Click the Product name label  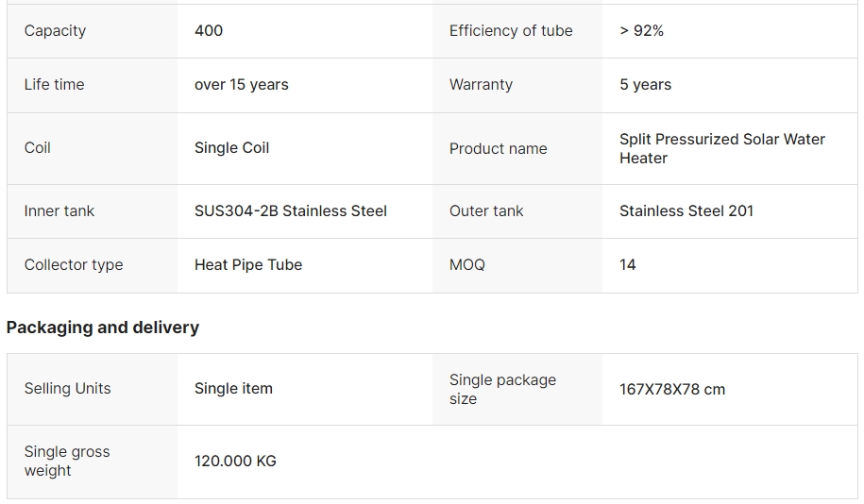(x=498, y=149)
